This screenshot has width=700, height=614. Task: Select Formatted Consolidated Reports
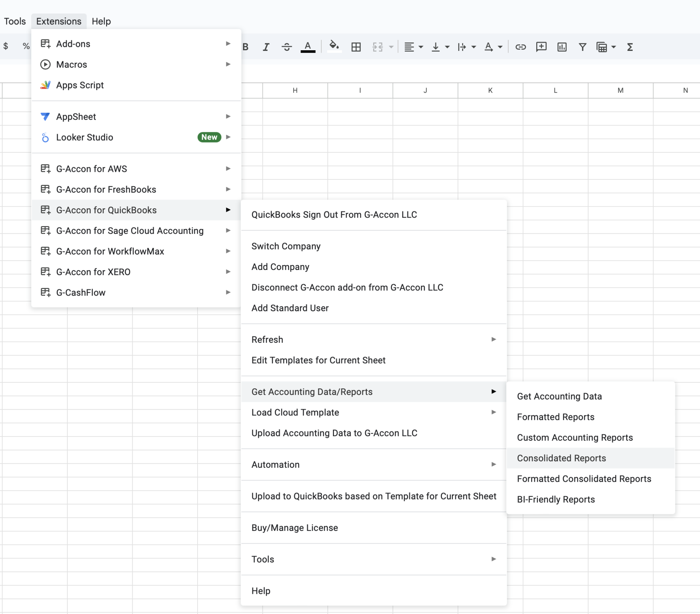tap(591, 479)
